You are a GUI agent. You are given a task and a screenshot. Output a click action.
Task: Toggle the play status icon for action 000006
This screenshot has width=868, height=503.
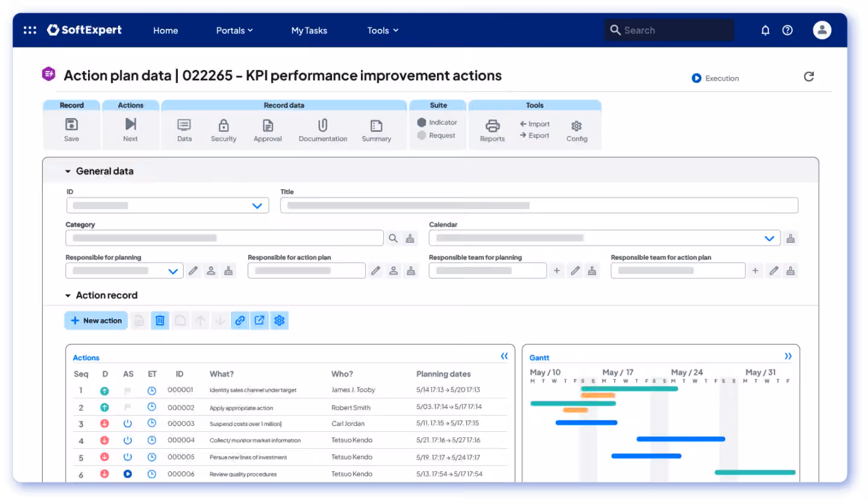(x=128, y=474)
